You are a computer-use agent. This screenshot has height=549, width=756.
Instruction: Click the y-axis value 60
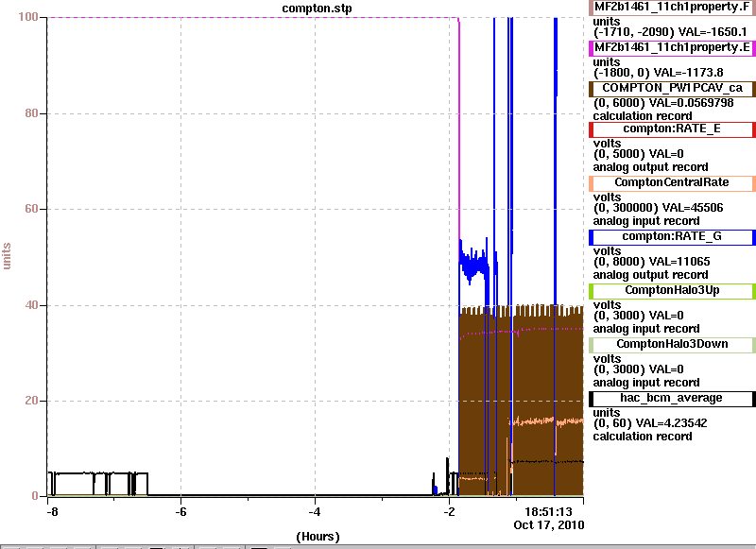[x=31, y=209]
